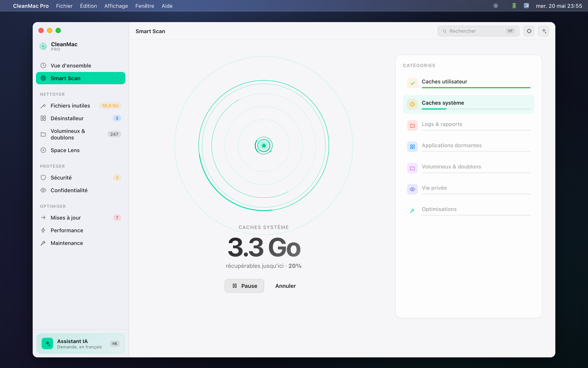Viewport: 588px width, 368px height.
Task: Click the 3 badge on Désinstalleur
Action: (117, 118)
